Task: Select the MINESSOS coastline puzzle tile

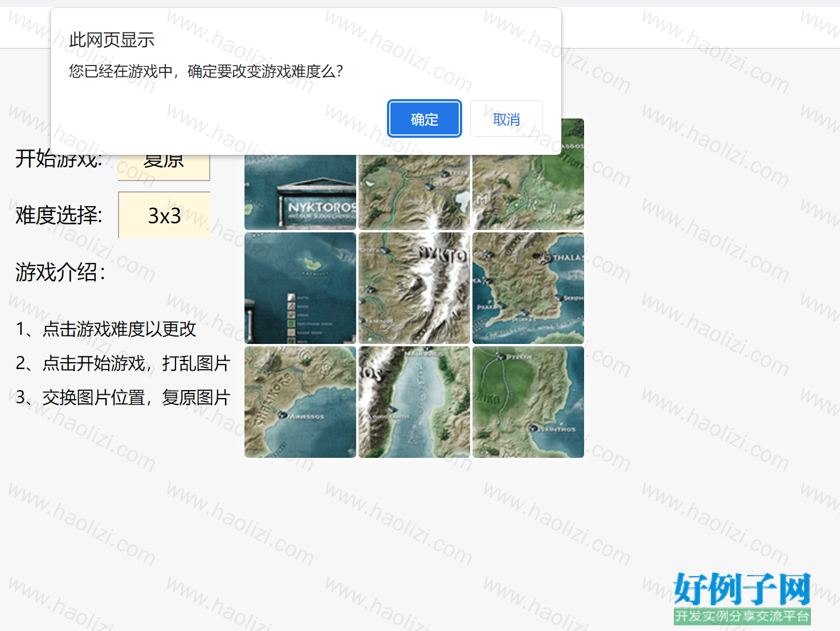Action: pyautogui.click(x=300, y=402)
